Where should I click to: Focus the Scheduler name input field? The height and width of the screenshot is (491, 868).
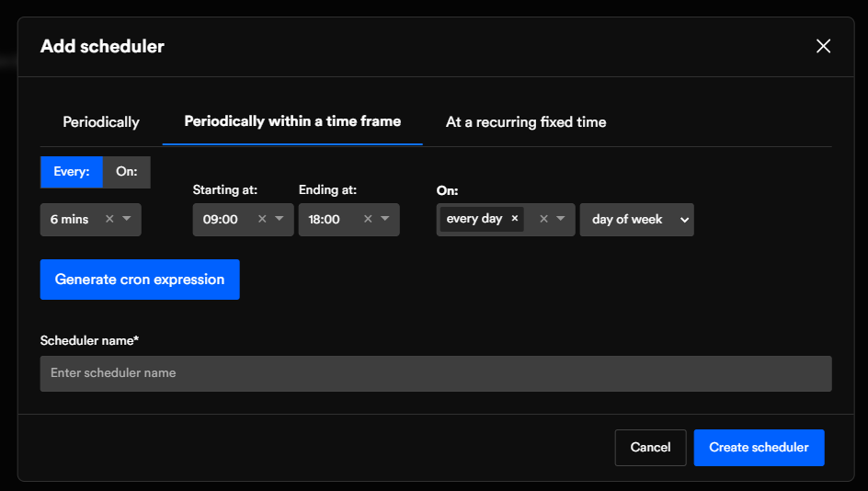pos(436,373)
